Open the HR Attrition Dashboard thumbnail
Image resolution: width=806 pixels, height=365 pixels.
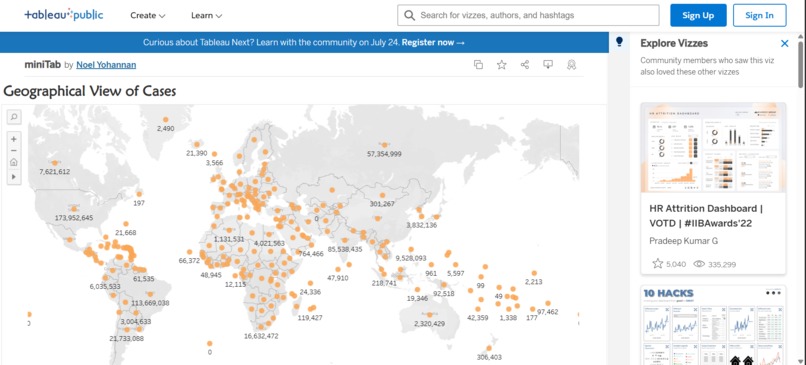713,148
